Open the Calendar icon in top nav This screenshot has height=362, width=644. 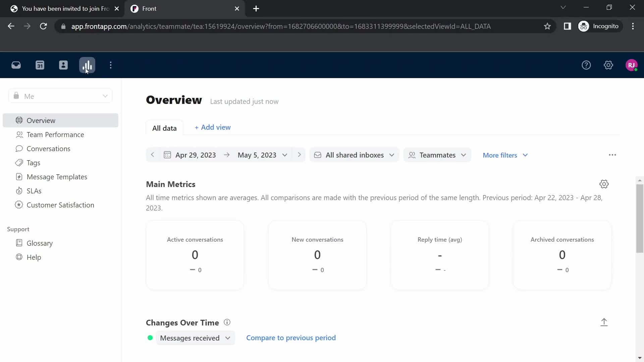point(40,65)
